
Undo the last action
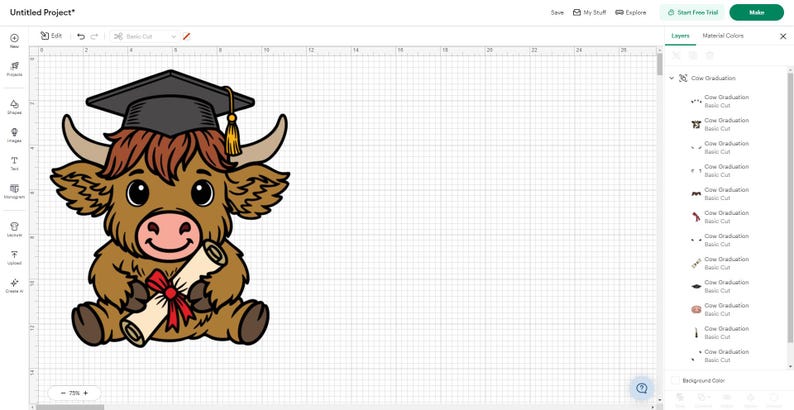tap(81, 36)
